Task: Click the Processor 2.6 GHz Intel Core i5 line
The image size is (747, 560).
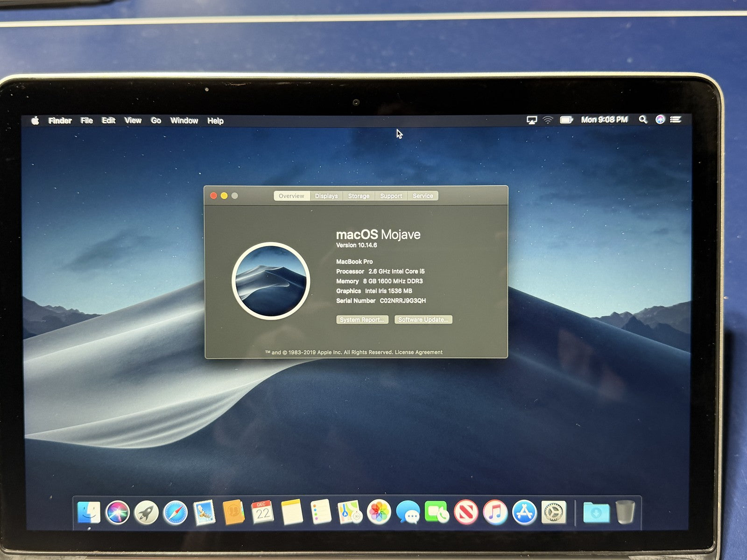Action: (x=381, y=272)
